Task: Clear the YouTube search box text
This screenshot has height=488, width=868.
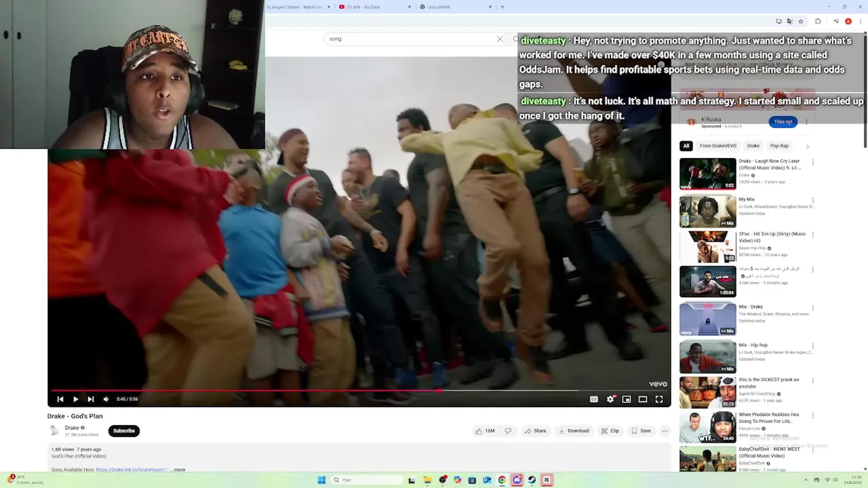Action: (500, 39)
